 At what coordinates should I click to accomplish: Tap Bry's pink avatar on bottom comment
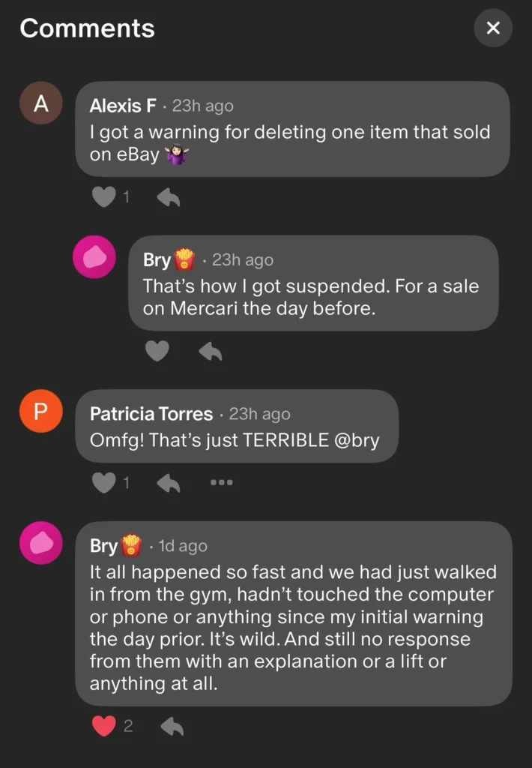(40, 543)
